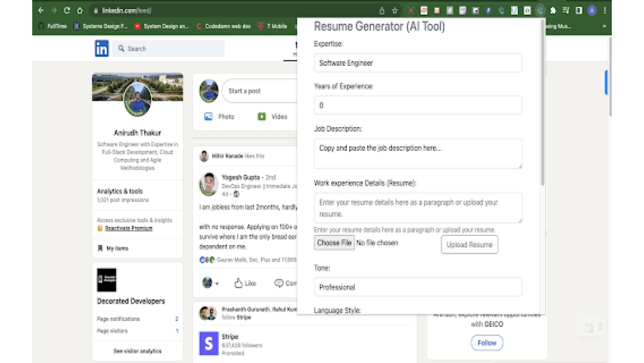Open the browser home page icon

click(80, 10)
